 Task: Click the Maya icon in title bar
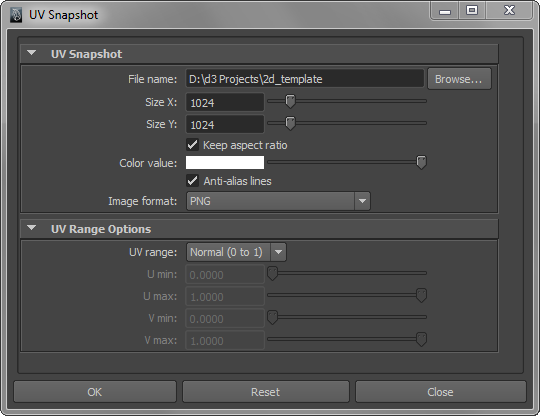pyautogui.click(x=16, y=15)
